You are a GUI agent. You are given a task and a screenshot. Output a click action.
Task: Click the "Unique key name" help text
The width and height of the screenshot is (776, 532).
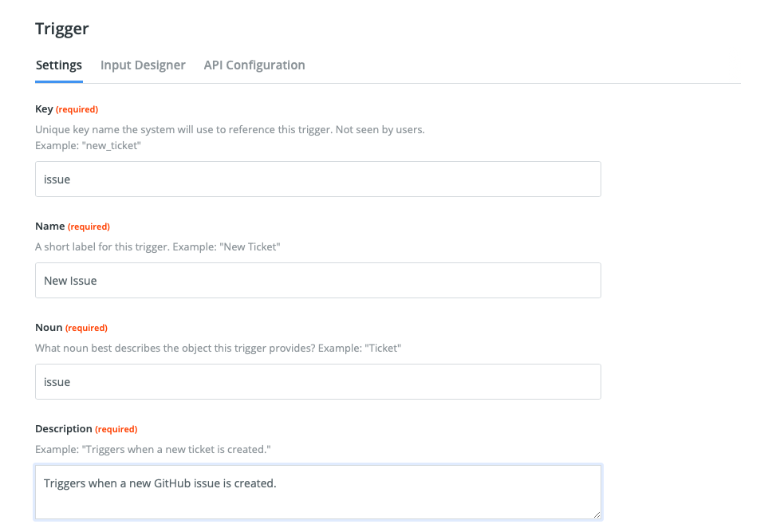click(230, 130)
